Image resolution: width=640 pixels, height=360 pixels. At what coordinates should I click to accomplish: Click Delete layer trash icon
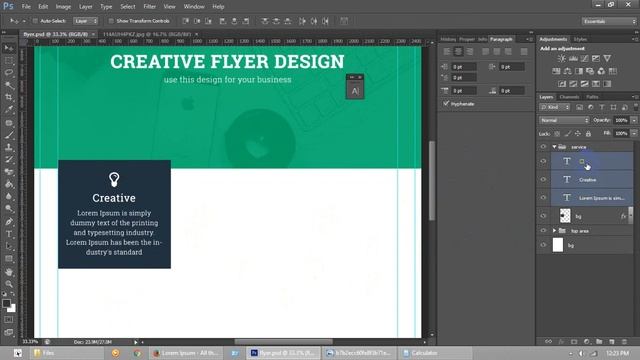coord(624,342)
